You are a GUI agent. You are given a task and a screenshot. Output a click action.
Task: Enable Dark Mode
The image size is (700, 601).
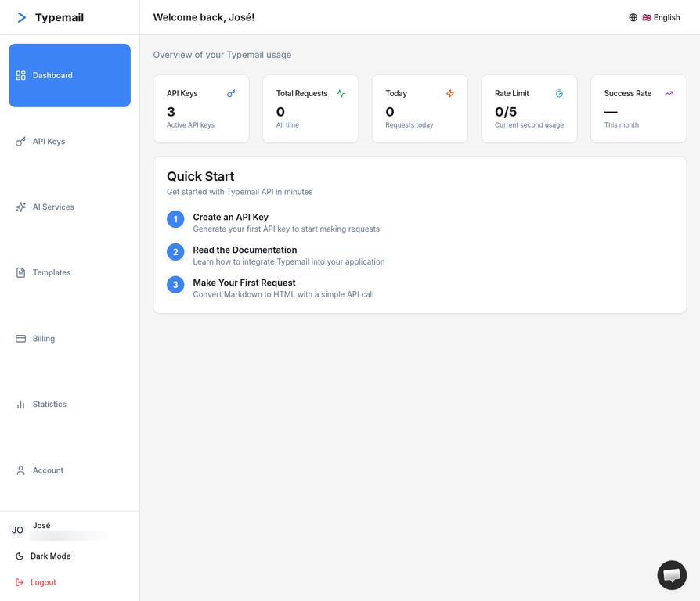49,556
